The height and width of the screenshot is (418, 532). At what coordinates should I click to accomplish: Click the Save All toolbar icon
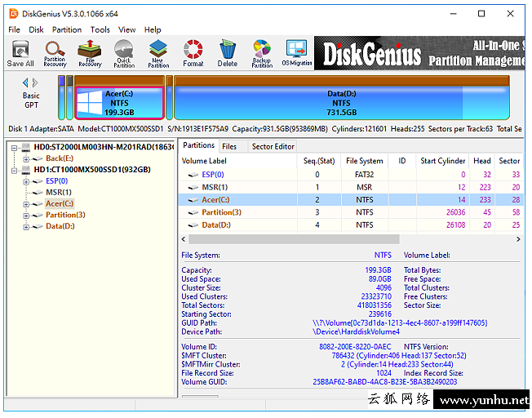tap(20, 53)
